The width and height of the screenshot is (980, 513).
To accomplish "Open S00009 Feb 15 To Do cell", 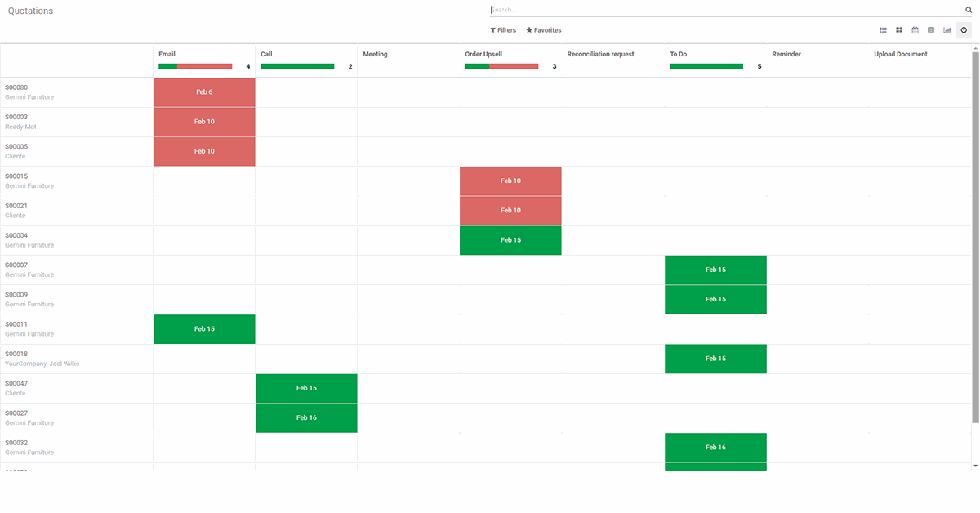I will 715,299.
